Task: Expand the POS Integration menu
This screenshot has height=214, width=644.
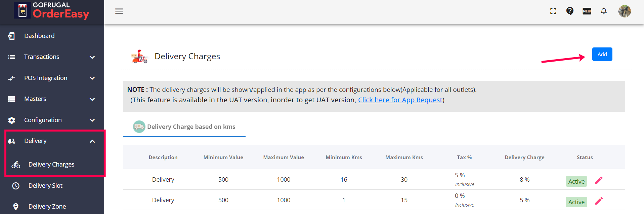Action: coord(52,78)
